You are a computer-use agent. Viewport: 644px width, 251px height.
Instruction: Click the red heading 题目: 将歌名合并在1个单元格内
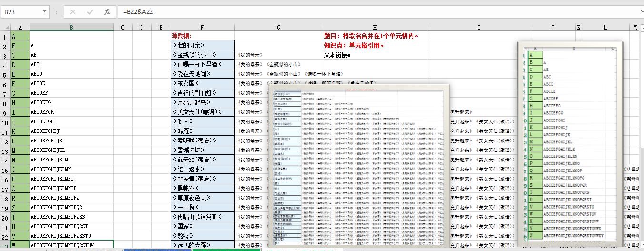[x=372, y=36]
